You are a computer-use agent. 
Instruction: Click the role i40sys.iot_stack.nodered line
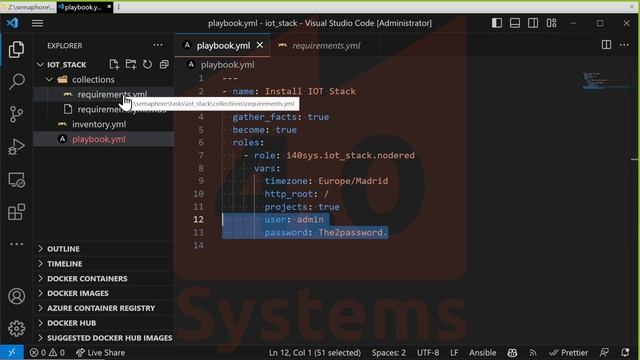click(329, 156)
